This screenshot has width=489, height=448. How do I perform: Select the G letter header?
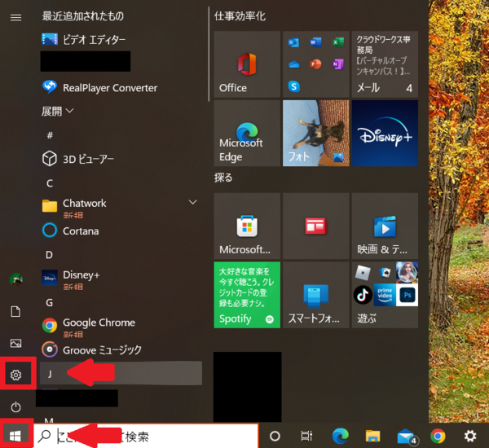point(49,302)
